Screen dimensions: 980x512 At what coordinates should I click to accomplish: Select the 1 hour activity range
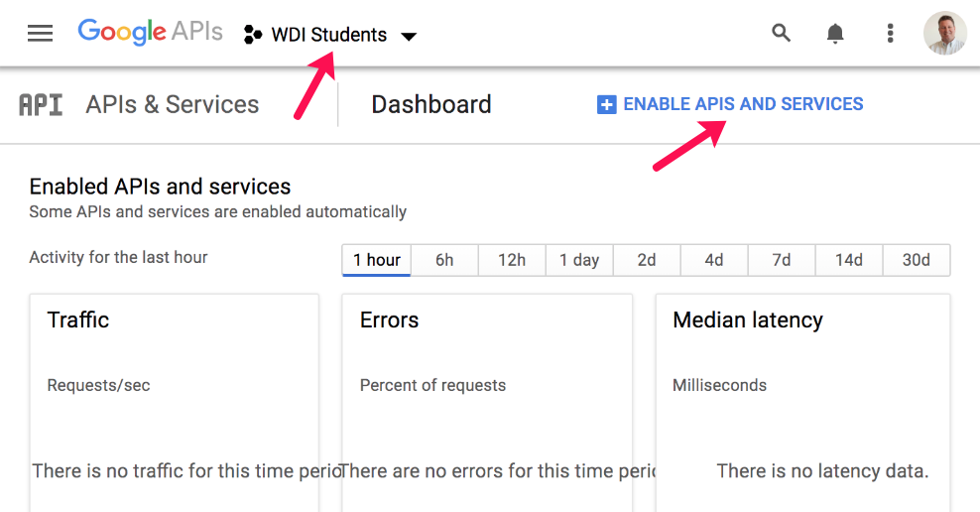pyautogui.click(x=377, y=260)
